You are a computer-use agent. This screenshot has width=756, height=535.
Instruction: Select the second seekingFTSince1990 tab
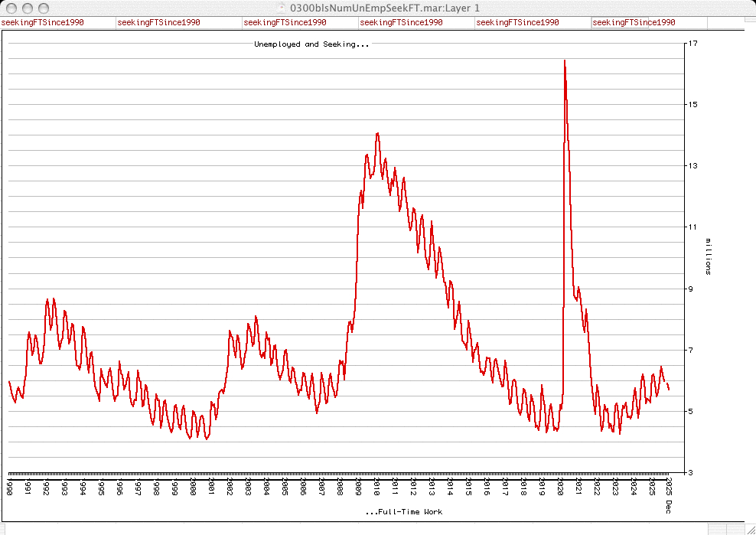(x=159, y=22)
